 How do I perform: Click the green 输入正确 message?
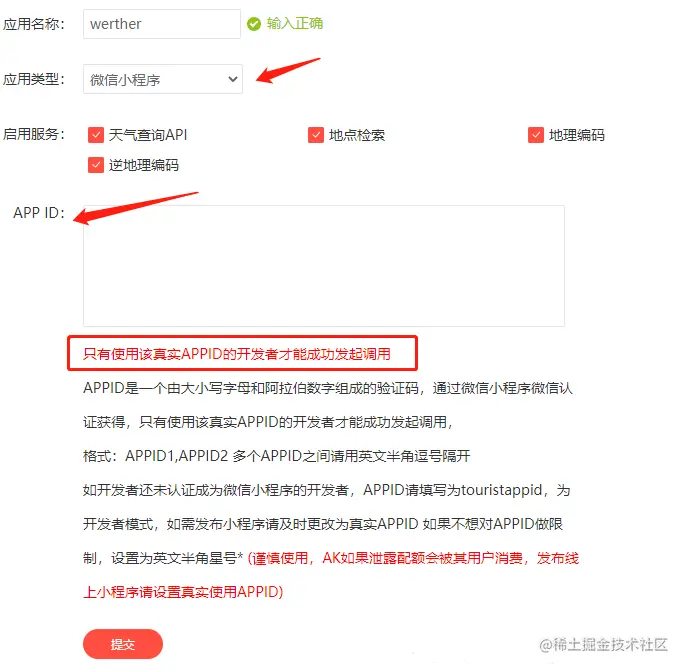pyautogui.click(x=295, y=24)
